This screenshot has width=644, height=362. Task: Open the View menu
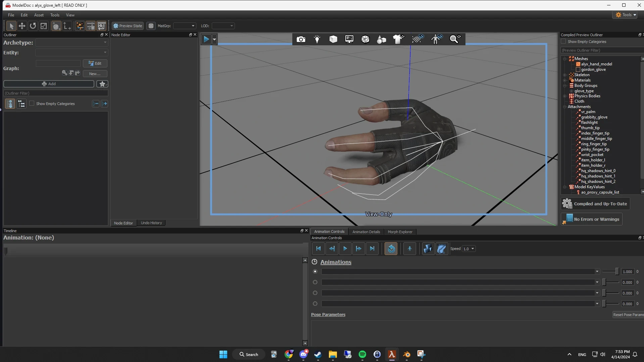pos(70,15)
